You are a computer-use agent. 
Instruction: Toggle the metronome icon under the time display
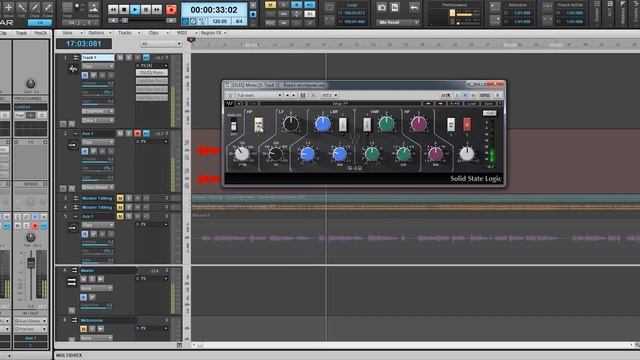(193, 21)
